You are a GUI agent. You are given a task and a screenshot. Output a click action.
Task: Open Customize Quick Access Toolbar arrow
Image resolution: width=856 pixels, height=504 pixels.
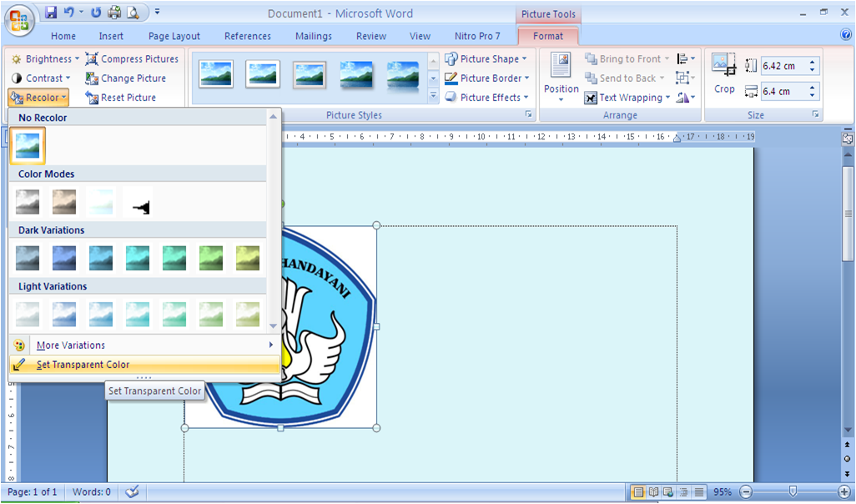pos(157,12)
